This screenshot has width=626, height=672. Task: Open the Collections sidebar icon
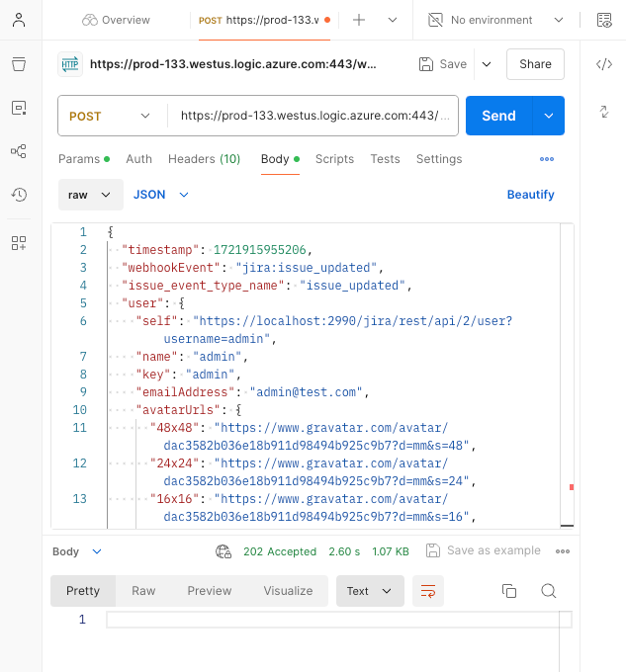(19, 64)
